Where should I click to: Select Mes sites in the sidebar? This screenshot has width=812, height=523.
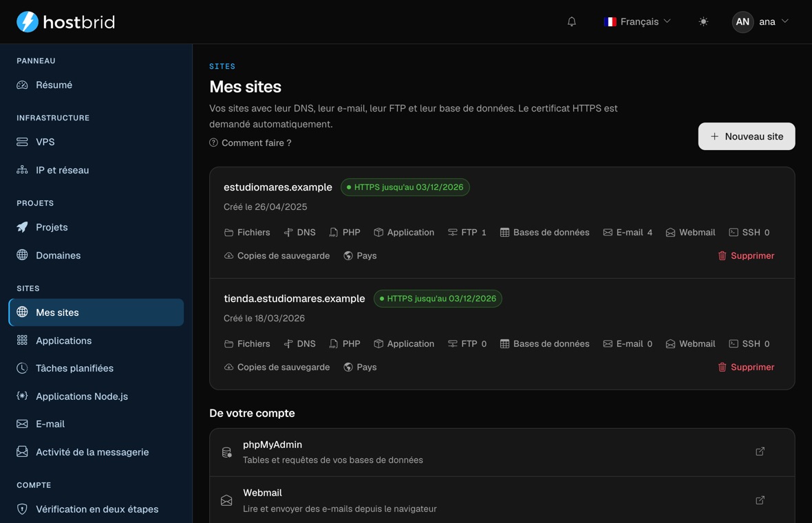pos(96,312)
